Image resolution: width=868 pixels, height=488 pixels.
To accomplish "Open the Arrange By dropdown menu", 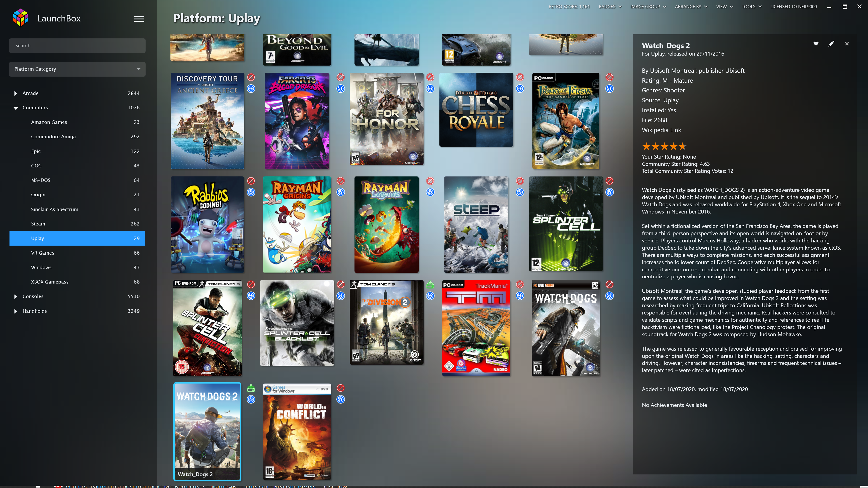I will (691, 6).
